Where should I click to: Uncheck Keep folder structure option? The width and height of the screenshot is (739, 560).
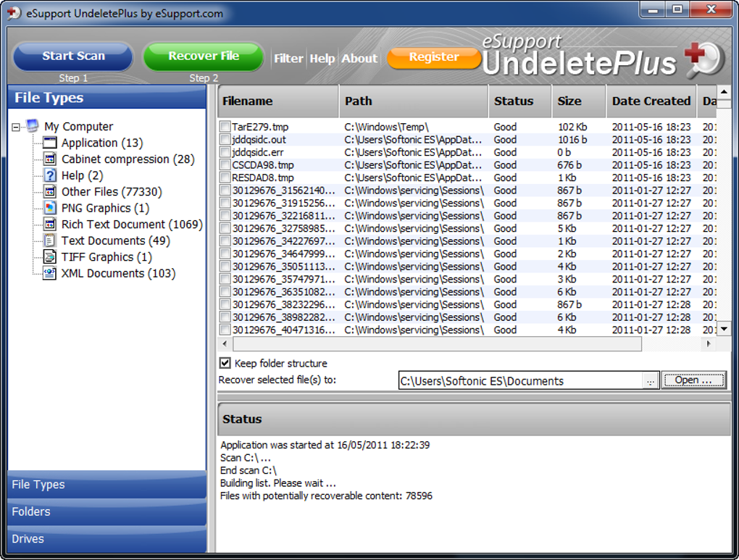(x=225, y=363)
